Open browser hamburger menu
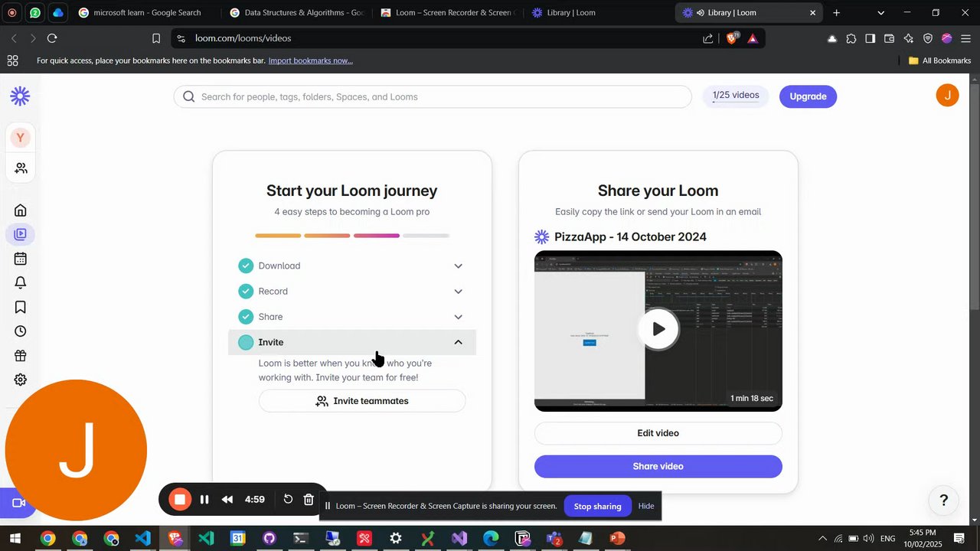 (x=965, y=38)
